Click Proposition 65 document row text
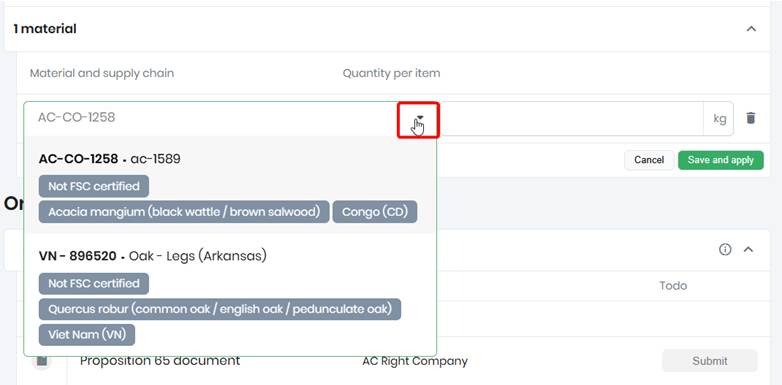This screenshot has height=385, width=782. pyautogui.click(x=160, y=361)
